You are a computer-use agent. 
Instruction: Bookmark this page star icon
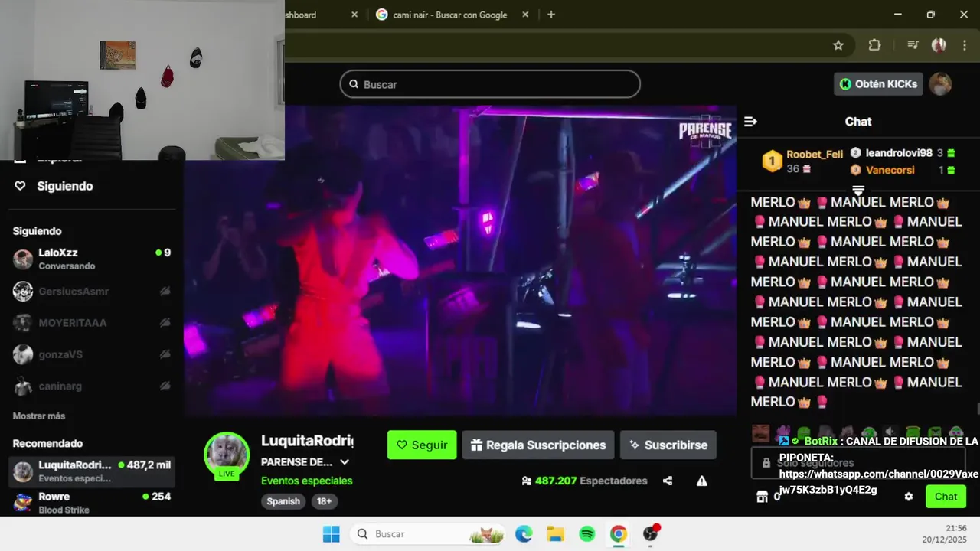point(838,45)
